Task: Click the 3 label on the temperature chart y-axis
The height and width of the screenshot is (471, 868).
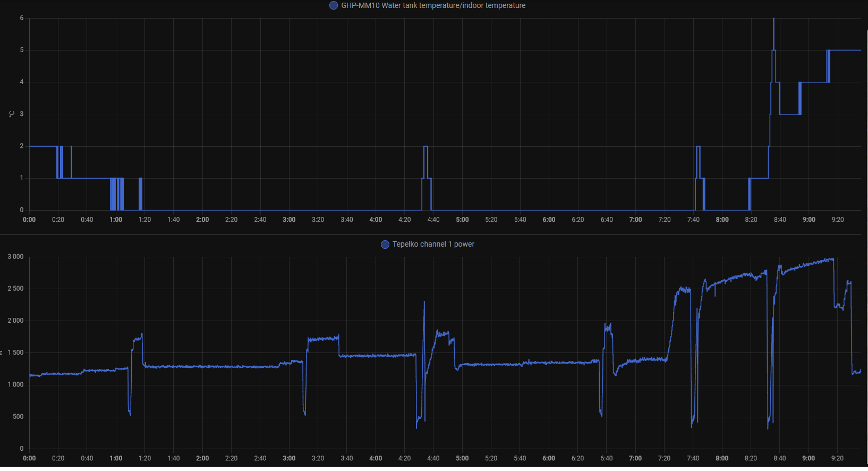Action: (22, 114)
